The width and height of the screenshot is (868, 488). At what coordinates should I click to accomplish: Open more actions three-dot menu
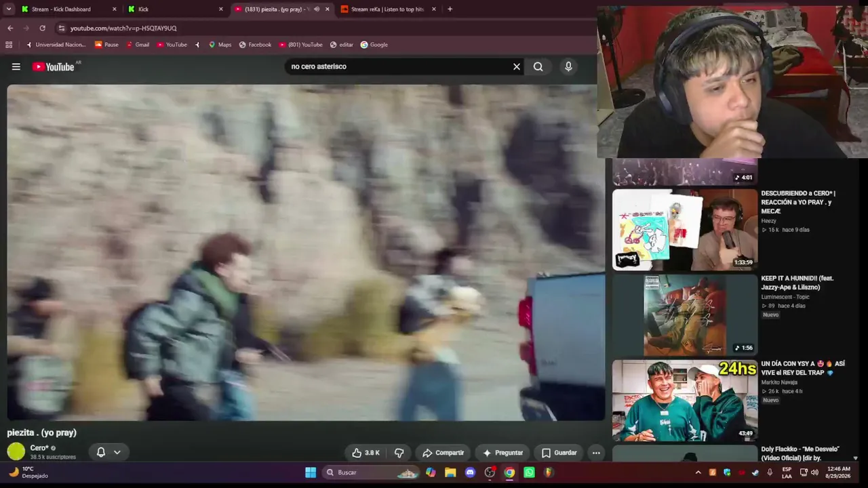point(596,453)
